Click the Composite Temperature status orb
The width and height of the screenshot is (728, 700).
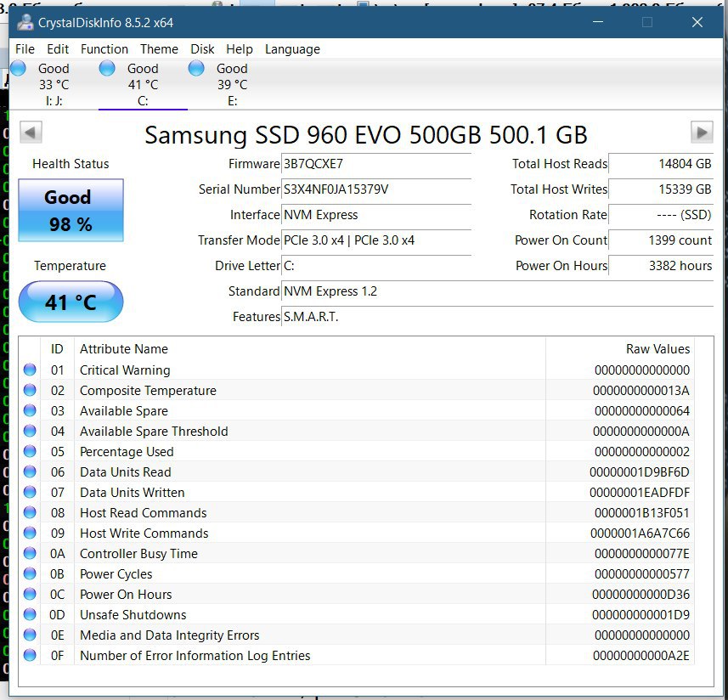click(x=30, y=390)
